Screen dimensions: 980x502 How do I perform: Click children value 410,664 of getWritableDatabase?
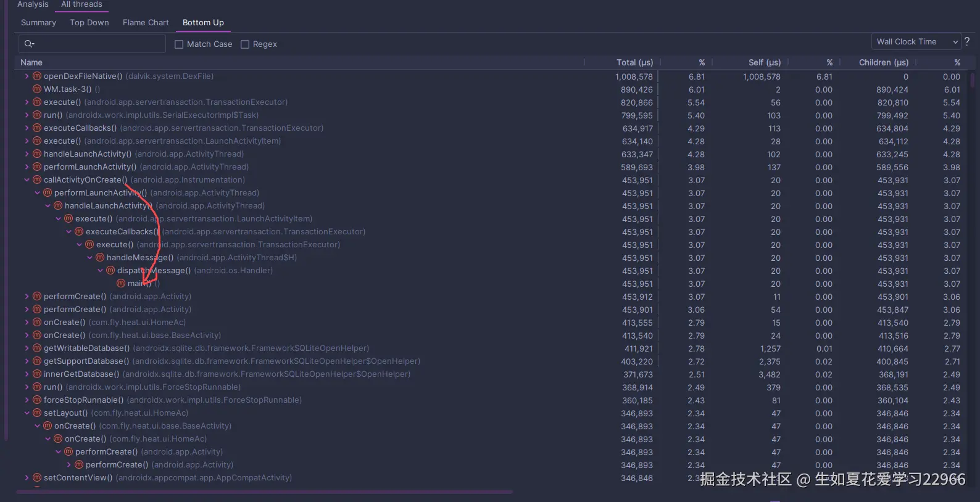[892, 349]
